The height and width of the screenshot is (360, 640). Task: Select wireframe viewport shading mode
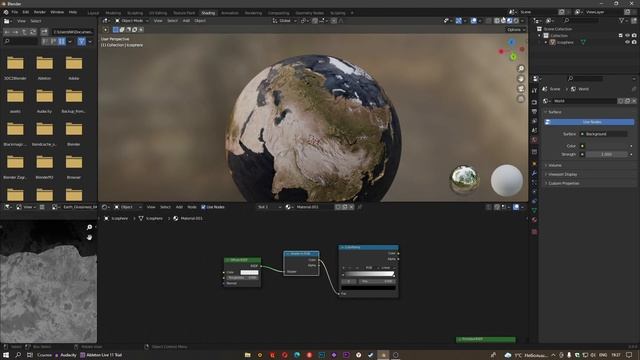click(x=497, y=20)
